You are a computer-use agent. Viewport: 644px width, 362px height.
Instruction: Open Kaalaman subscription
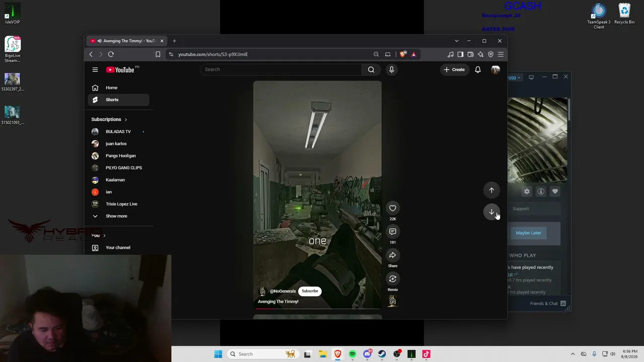point(119,180)
